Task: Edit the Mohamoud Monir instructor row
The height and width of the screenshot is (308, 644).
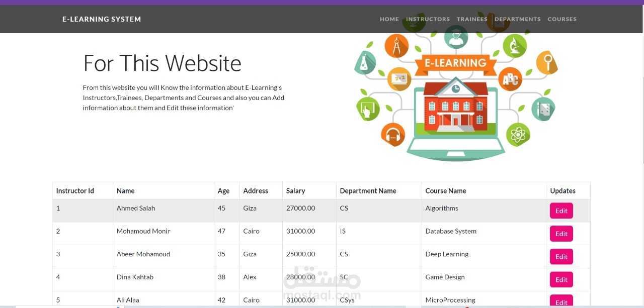Action: coord(561,234)
